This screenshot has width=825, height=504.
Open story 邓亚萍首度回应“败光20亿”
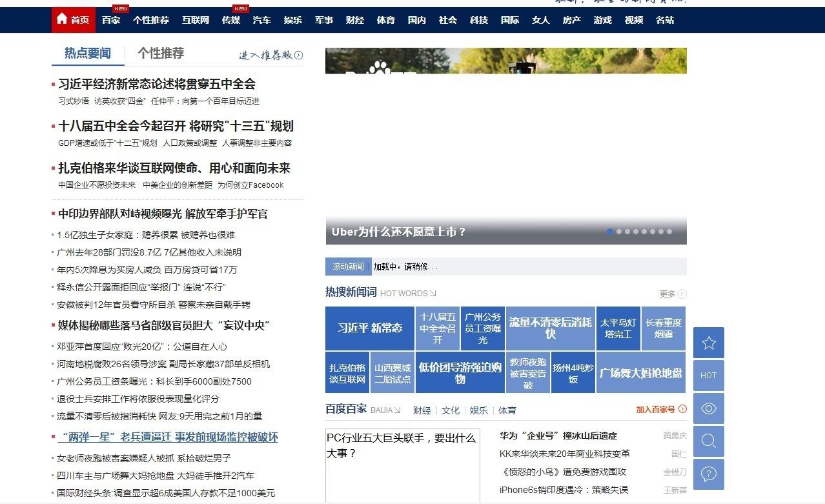(x=142, y=347)
